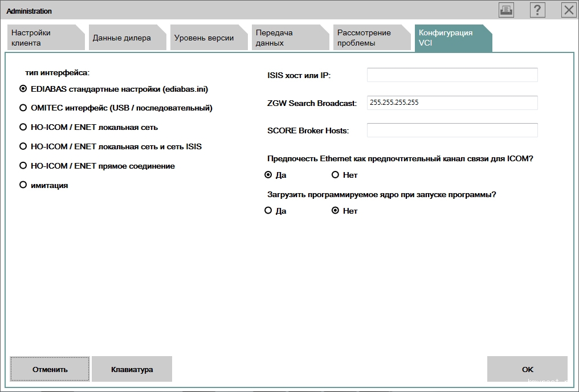
Task: Open Рассмотрение проблемы tab
Action: (369, 38)
